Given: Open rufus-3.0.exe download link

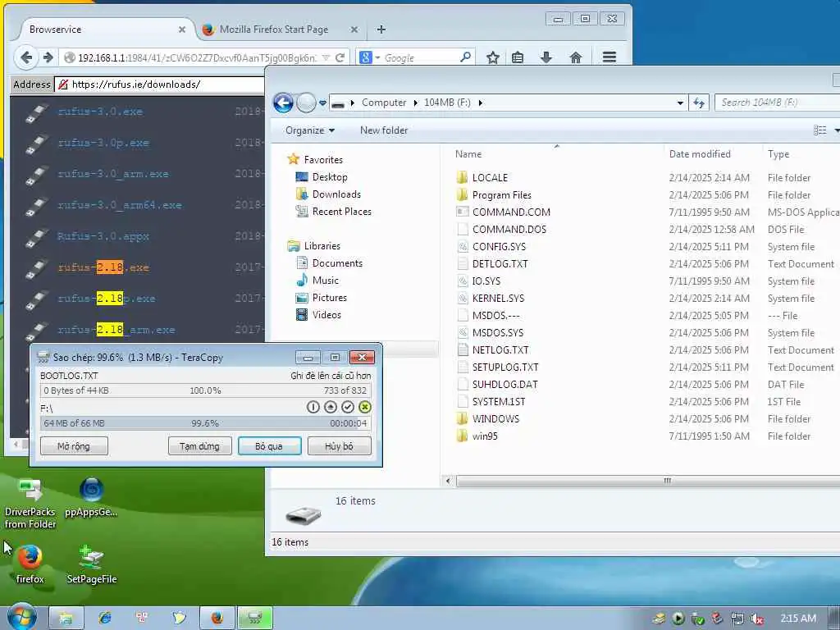Looking at the screenshot, I should point(100,112).
